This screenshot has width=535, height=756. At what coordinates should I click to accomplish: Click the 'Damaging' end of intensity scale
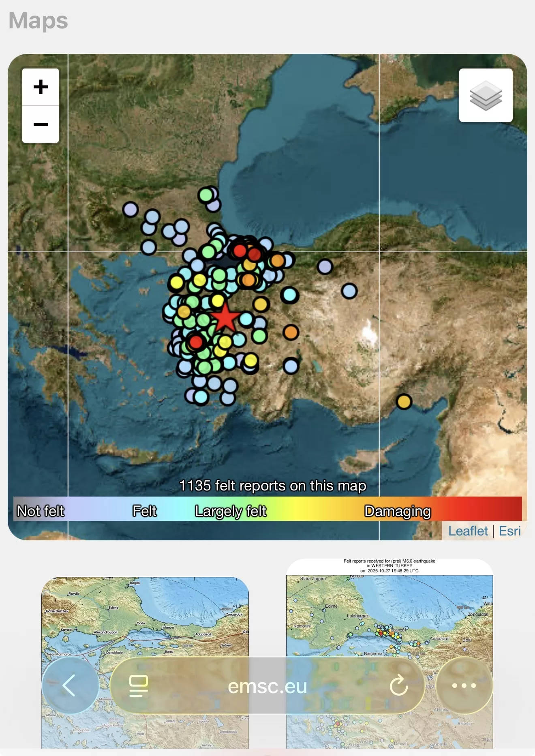pyautogui.click(x=397, y=511)
